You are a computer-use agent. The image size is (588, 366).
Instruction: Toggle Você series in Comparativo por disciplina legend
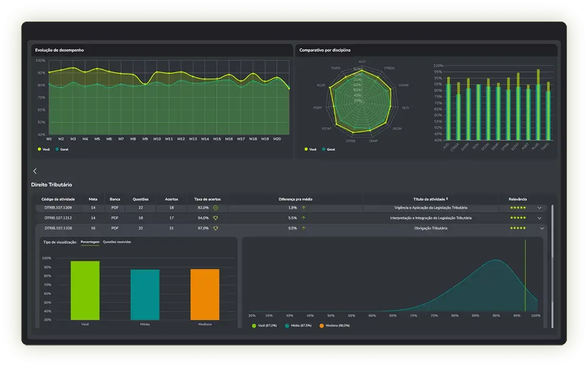point(310,149)
